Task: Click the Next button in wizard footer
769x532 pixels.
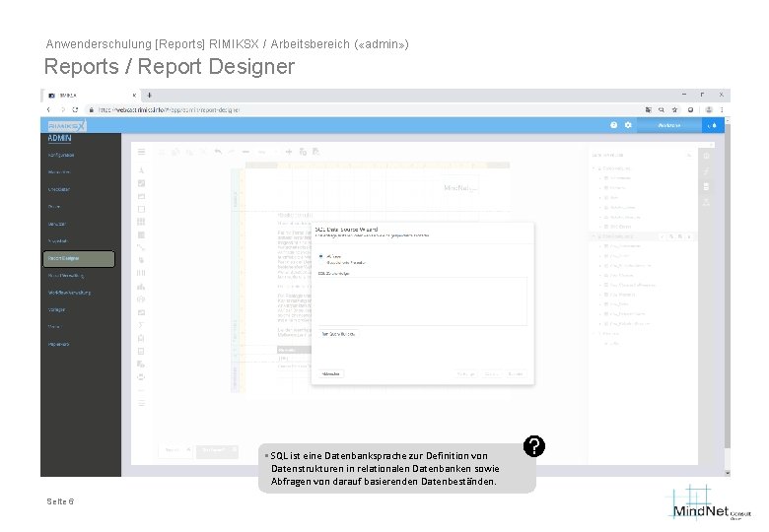Action: click(492, 374)
